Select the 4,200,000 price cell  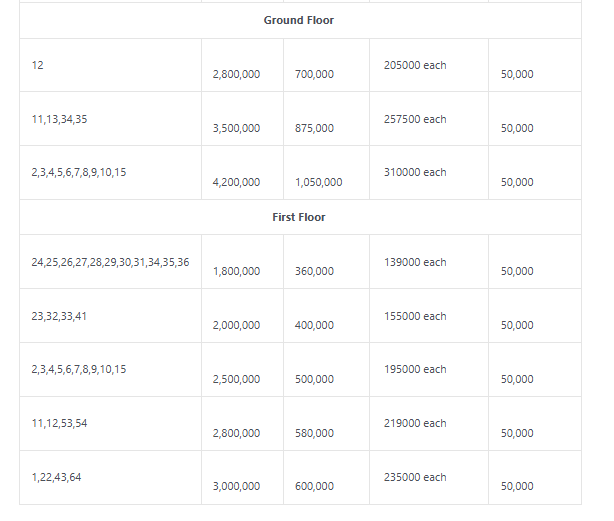pyautogui.click(x=236, y=182)
